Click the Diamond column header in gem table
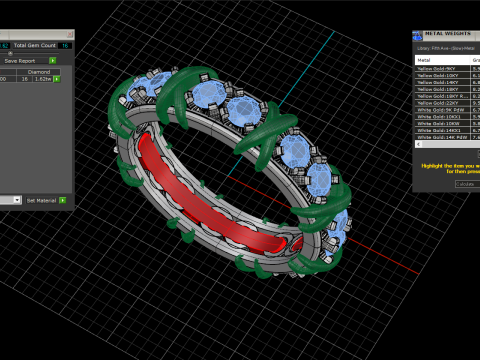The image size is (480, 360). [39, 72]
